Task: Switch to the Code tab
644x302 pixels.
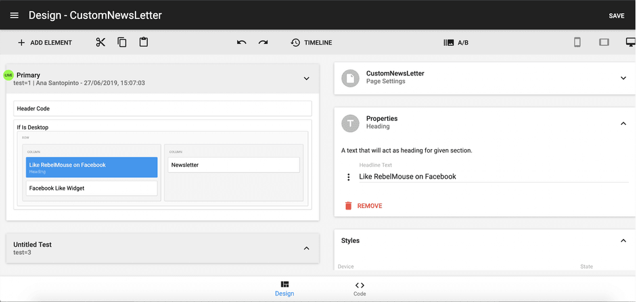Action: pyautogui.click(x=359, y=289)
